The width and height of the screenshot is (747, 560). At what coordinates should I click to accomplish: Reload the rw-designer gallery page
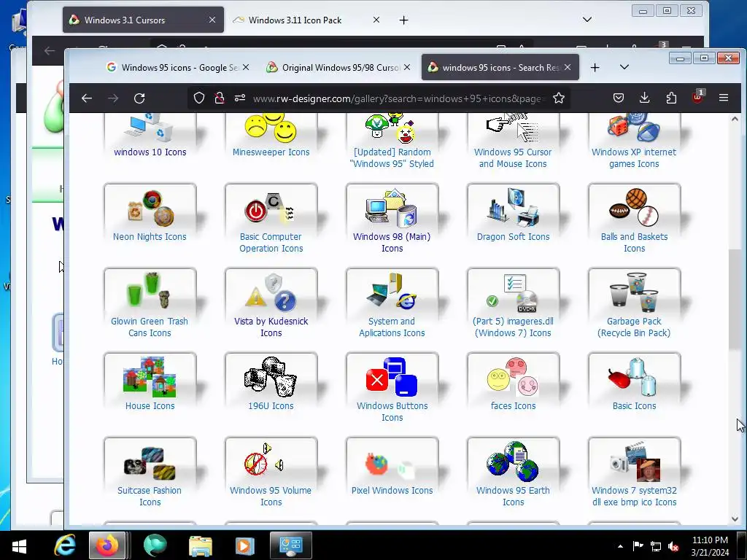[139, 98]
